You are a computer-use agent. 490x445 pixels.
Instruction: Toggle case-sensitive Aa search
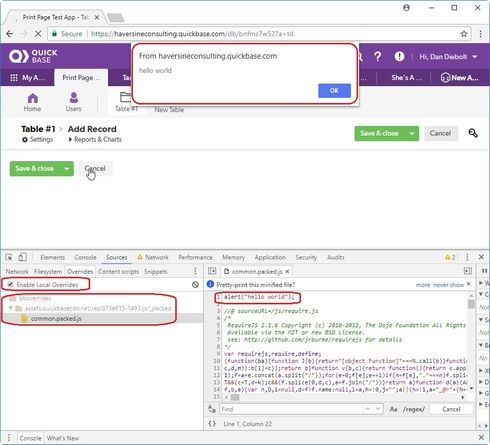pos(393,409)
